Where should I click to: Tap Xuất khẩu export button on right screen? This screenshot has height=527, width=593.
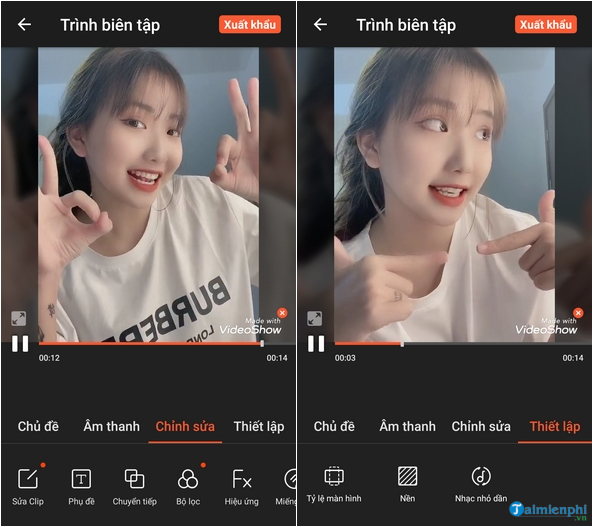click(x=545, y=25)
